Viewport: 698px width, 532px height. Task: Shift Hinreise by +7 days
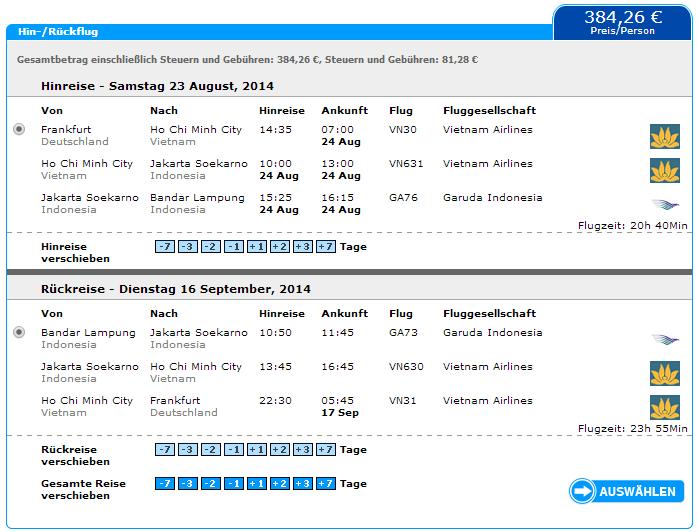point(326,247)
